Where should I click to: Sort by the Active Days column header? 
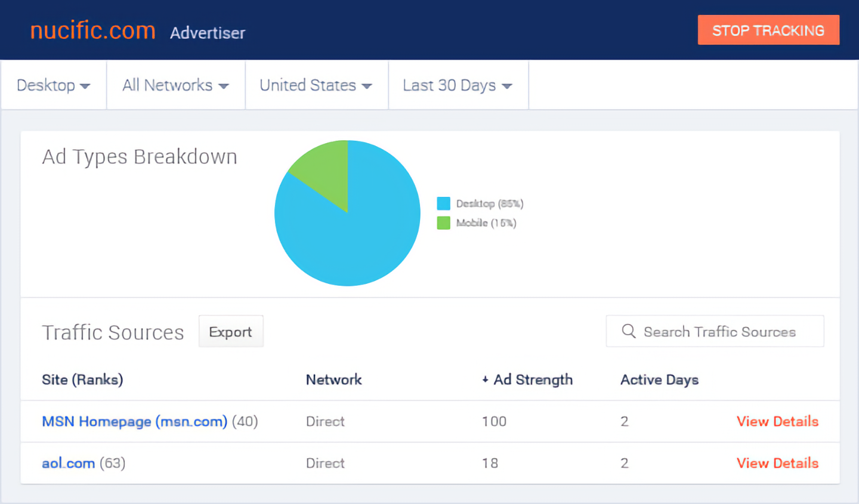(x=659, y=380)
